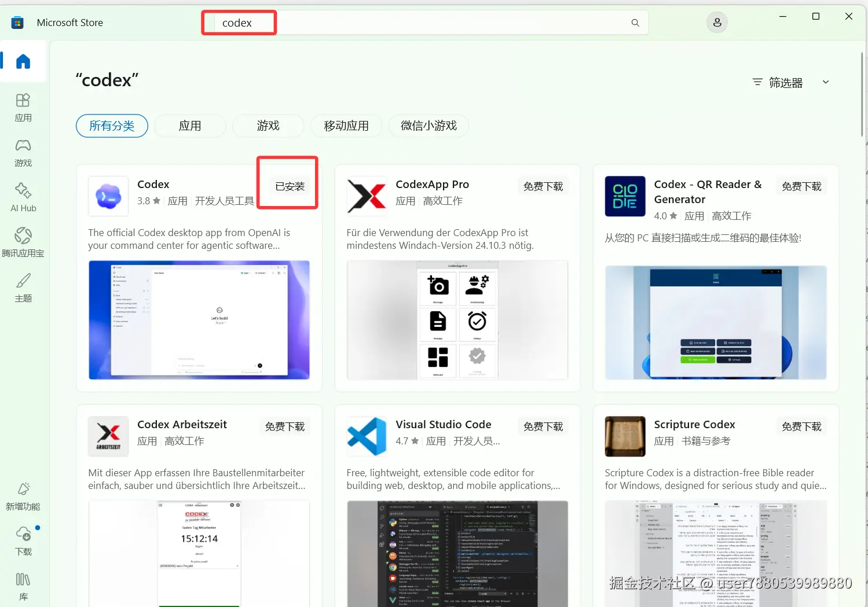Click the 3.8 star rating of Codex
The width and height of the screenshot is (868, 607).
point(149,201)
